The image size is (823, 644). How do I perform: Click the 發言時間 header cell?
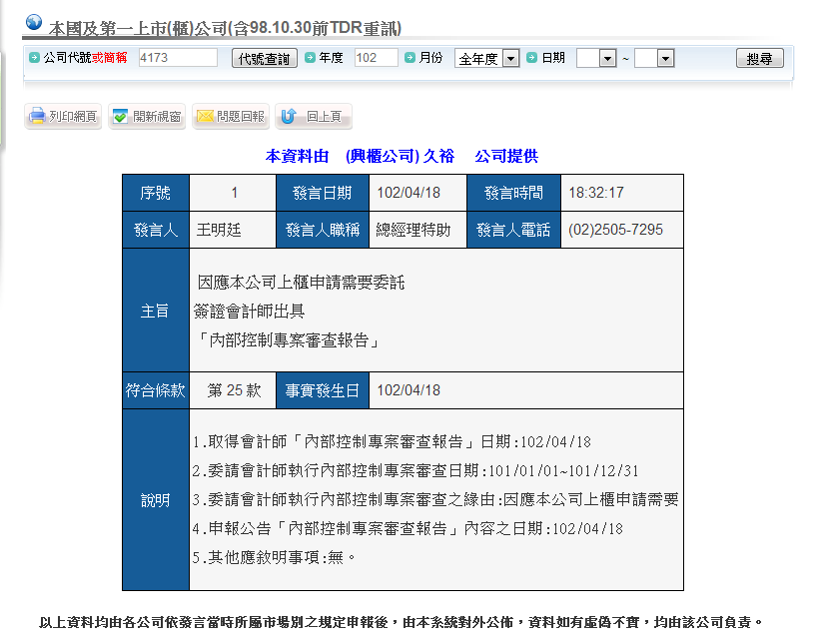coord(513,193)
